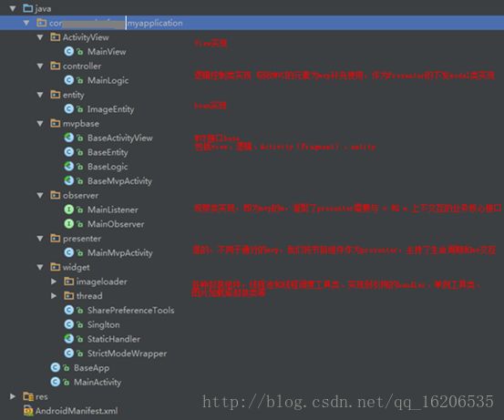Viewport: 504px width, 420px height.
Task: Click the MainLogic class icon
Action: click(x=68, y=80)
